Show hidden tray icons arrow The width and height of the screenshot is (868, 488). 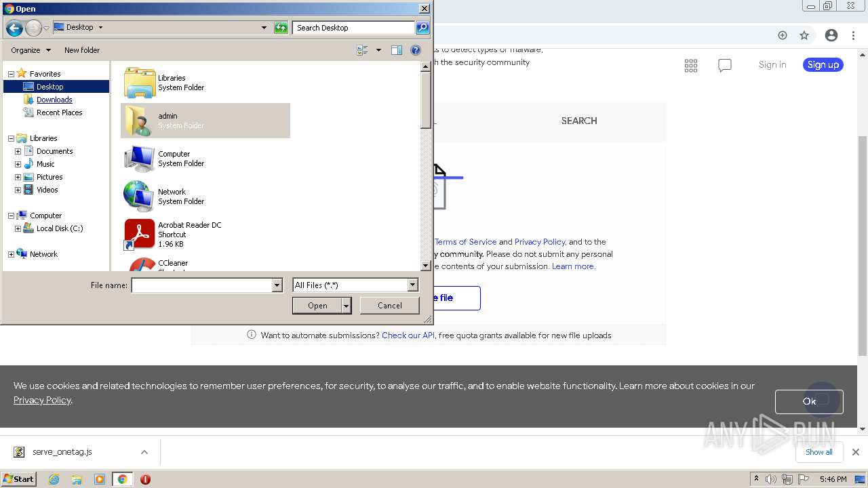tap(756, 479)
